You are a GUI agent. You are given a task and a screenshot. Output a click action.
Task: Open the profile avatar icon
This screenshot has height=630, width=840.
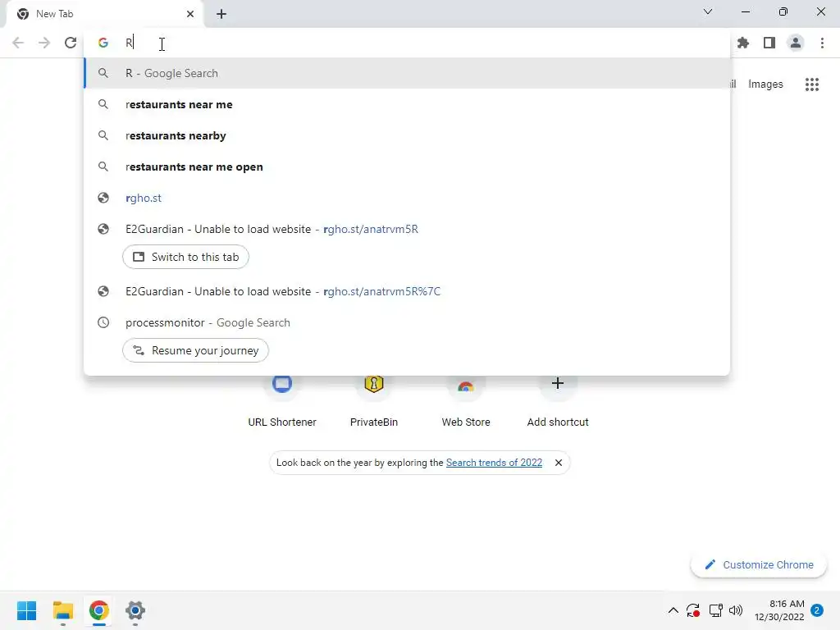(796, 43)
